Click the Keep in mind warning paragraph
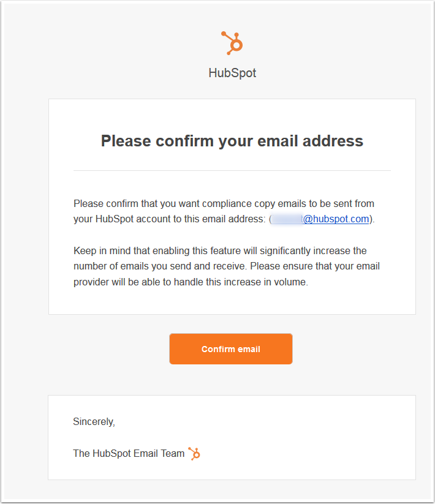 (x=227, y=266)
